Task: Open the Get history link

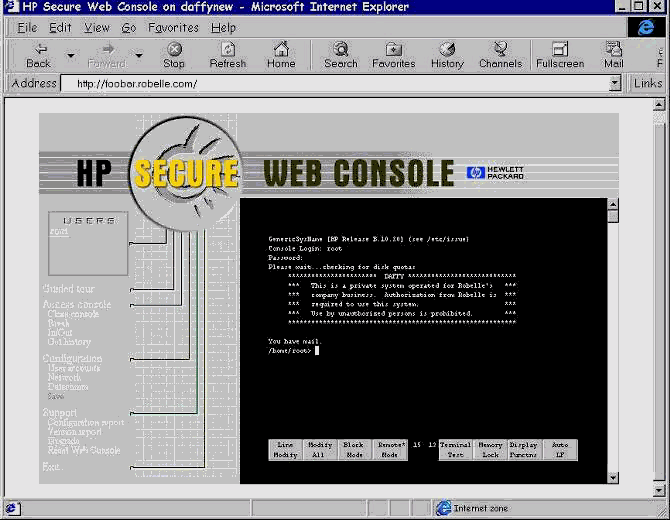Action: click(69, 342)
